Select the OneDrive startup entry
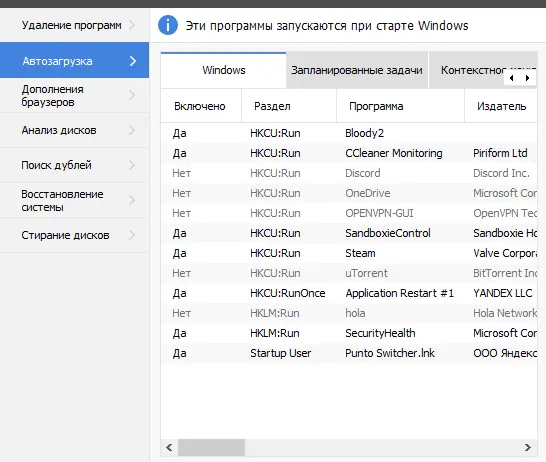 pyautogui.click(x=349, y=193)
